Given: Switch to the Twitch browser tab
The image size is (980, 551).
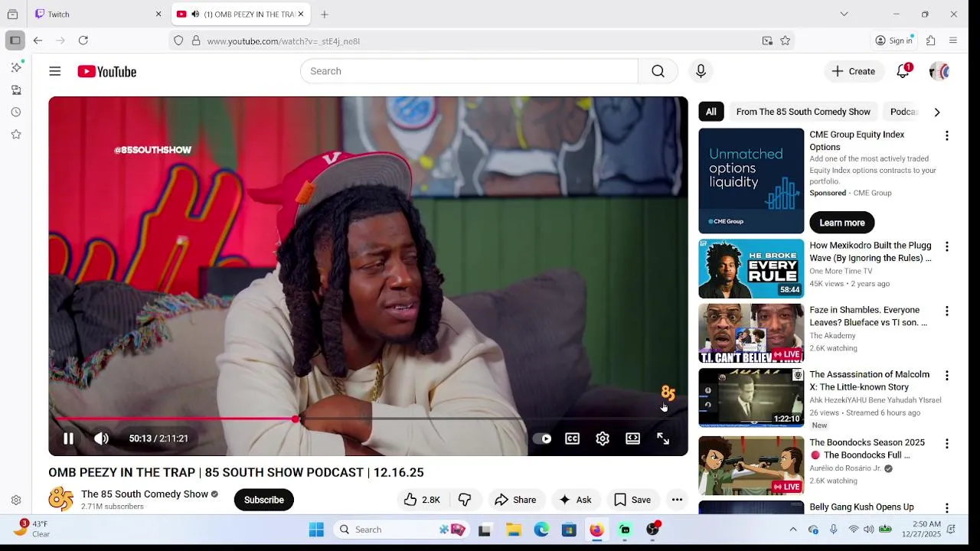Looking at the screenshot, I should click(94, 14).
